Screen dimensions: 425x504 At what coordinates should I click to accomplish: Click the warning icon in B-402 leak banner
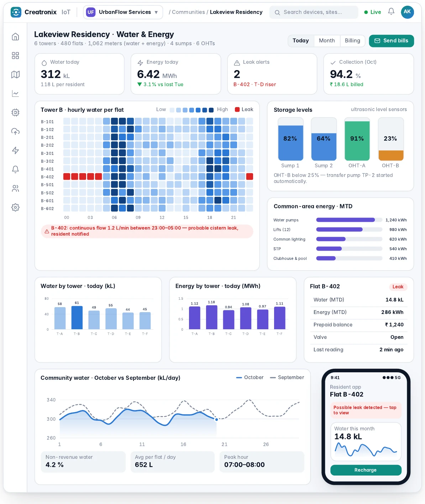pyautogui.click(x=47, y=231)
